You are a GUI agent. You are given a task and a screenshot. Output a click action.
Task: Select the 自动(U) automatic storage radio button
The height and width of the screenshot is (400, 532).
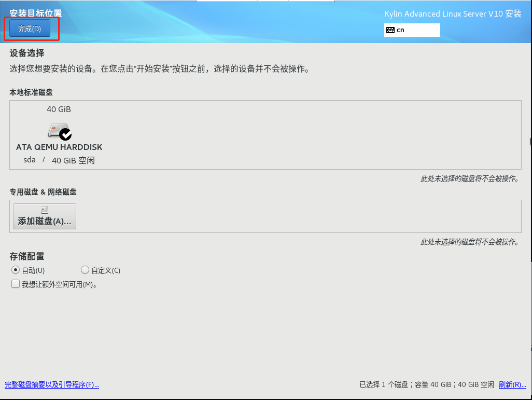click(x=16, y=270)
